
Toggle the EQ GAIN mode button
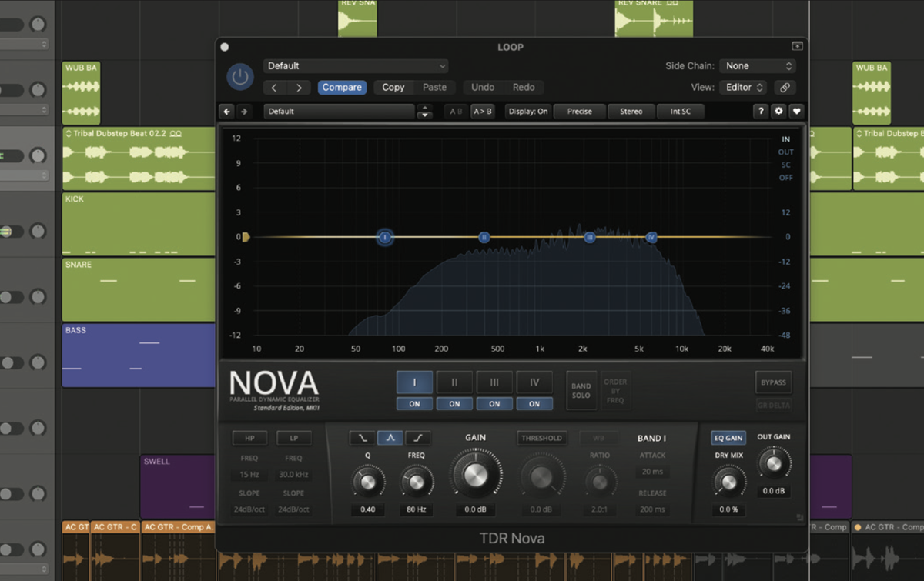pos(728,438)
